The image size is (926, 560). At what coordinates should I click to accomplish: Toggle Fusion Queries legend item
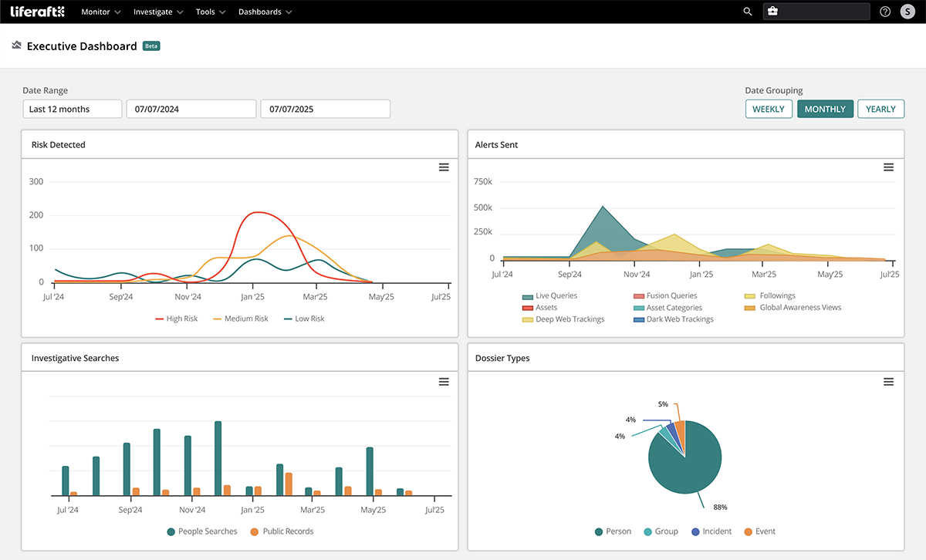pyautogui.click(x=665, y=295)
